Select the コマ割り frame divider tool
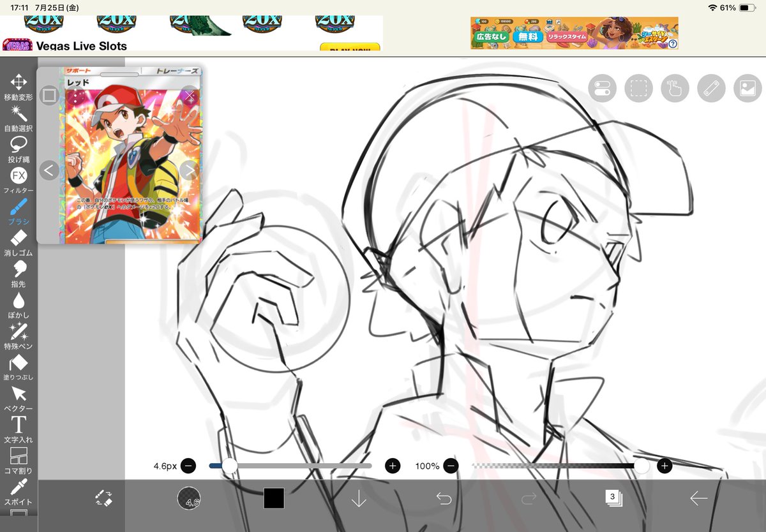 pos(19,461)
